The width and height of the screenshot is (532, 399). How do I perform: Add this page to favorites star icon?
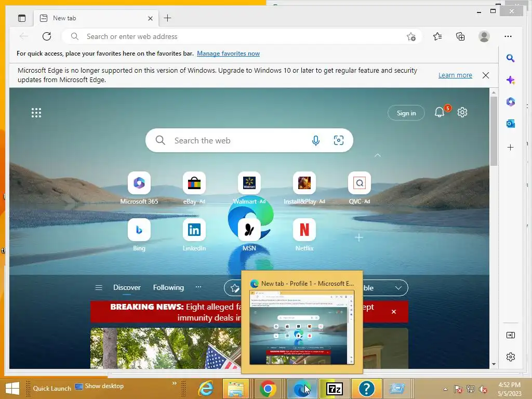[x=411, y=36]
